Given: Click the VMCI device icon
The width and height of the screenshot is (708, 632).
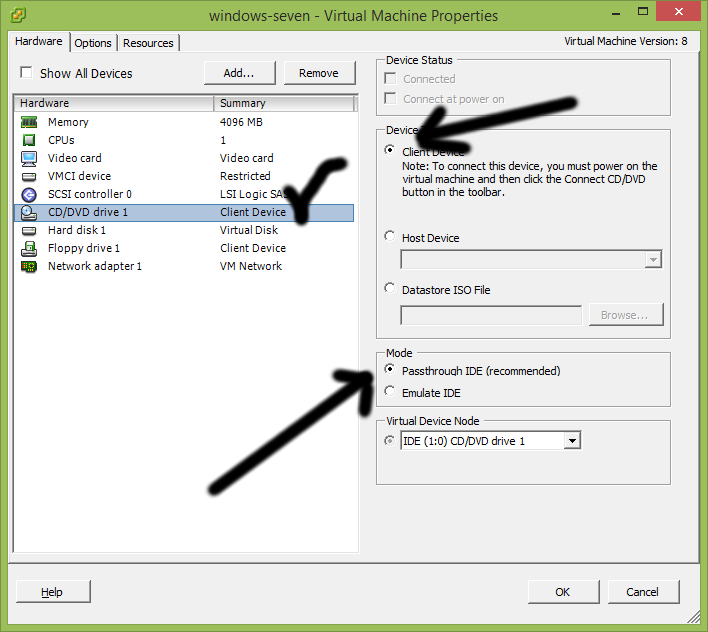Looking at the screenshot, I should 29,177.
